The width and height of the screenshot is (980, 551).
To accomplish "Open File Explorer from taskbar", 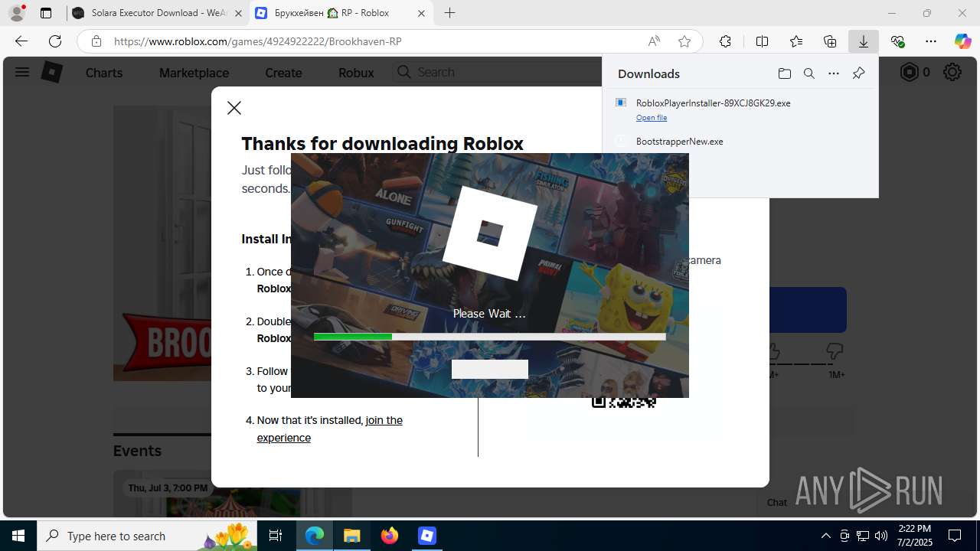I will click(351, 536).
